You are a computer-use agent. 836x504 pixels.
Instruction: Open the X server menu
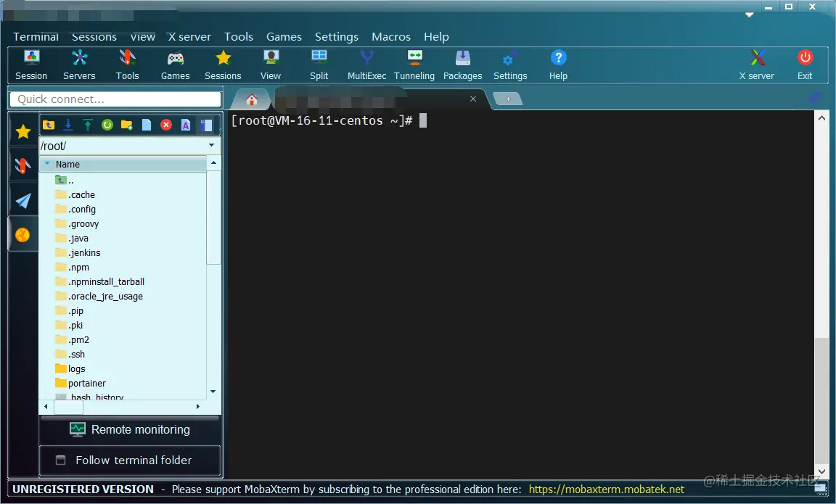(190, 37)
